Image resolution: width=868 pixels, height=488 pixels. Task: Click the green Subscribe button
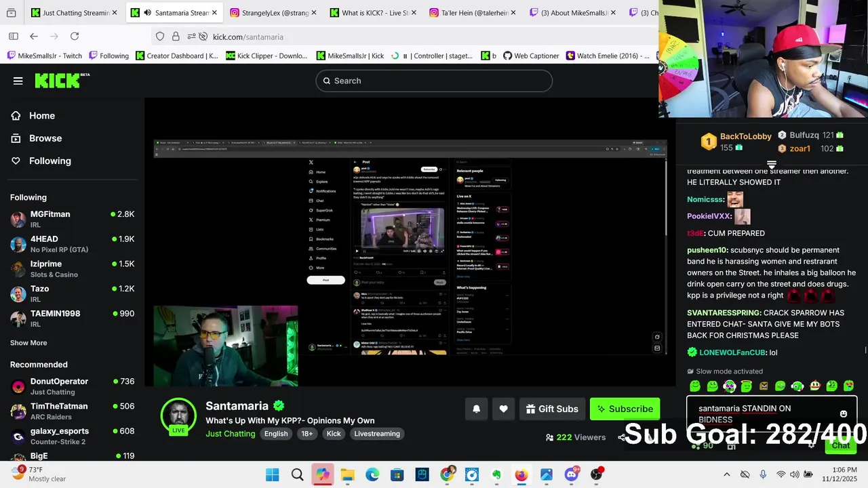[x=625, y=409]
